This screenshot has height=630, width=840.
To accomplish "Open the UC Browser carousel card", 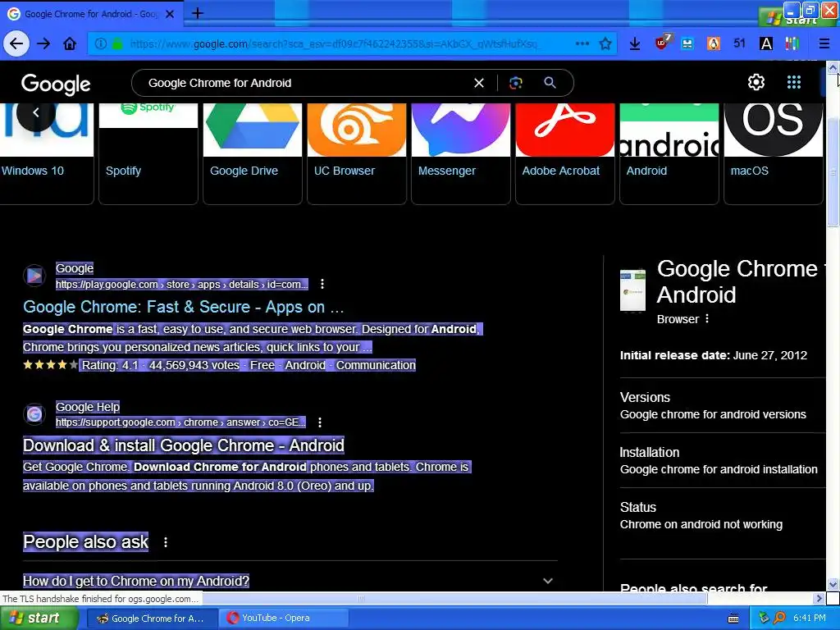I will [357, 153].
